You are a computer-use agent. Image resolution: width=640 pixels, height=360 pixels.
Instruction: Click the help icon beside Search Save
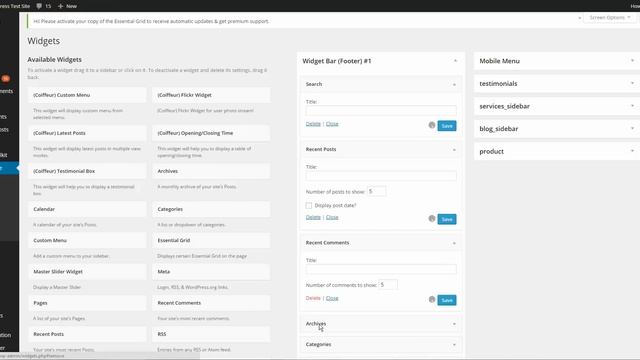coord(432,125)
